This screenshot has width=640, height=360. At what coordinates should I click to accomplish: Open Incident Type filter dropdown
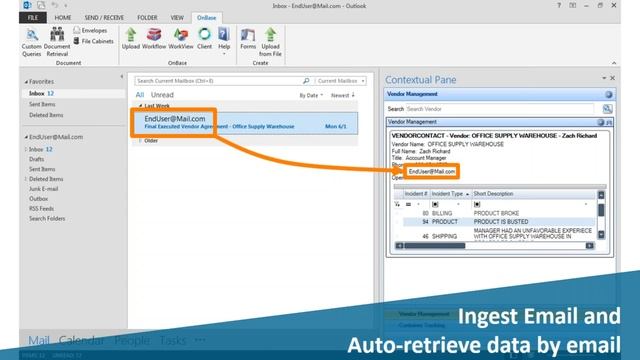click(x=458, y=204)
